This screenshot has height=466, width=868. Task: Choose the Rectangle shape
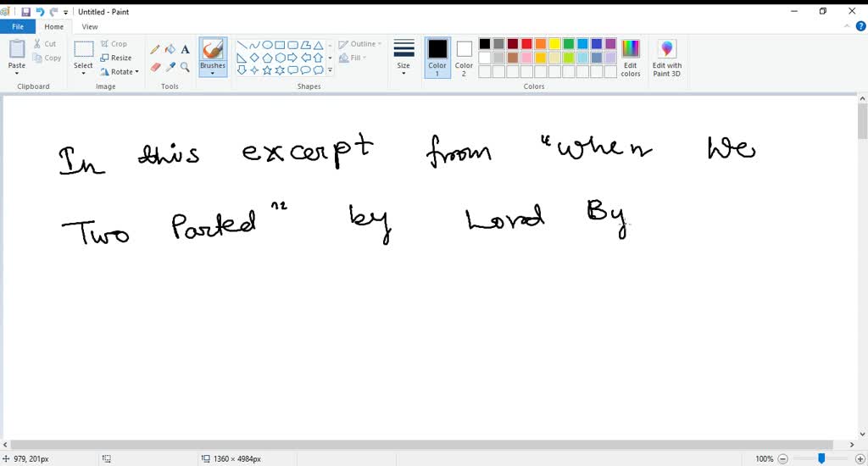(x=280, y=46)
